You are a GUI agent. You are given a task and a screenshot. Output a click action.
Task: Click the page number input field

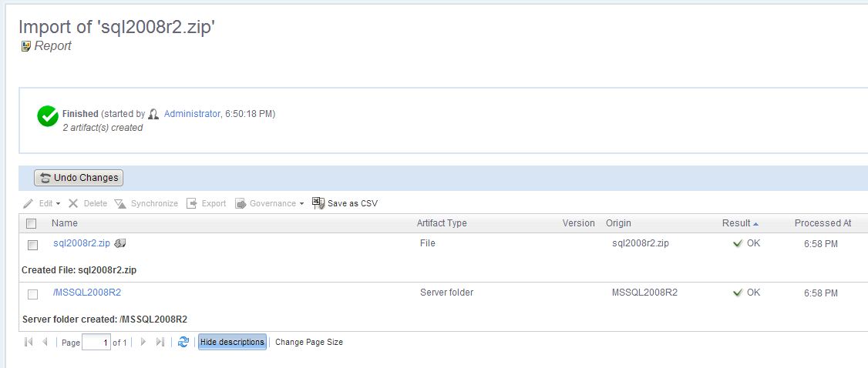pos(96,343)
